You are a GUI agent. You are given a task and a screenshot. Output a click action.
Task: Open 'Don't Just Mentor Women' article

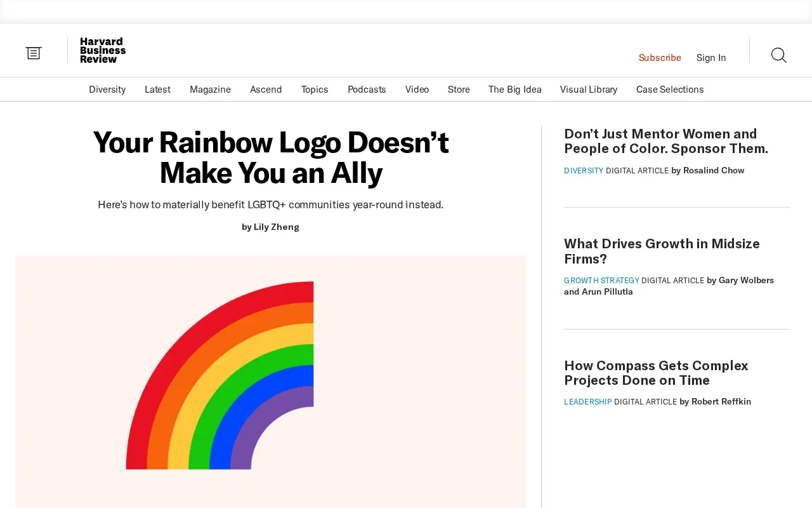coord(666,141)
